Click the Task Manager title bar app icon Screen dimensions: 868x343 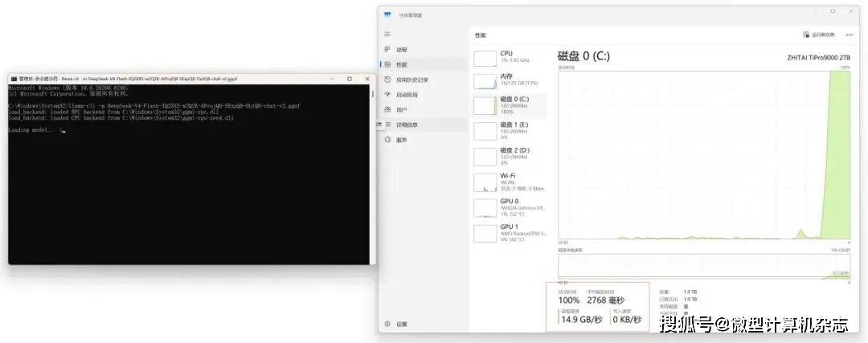click(387, 15)
